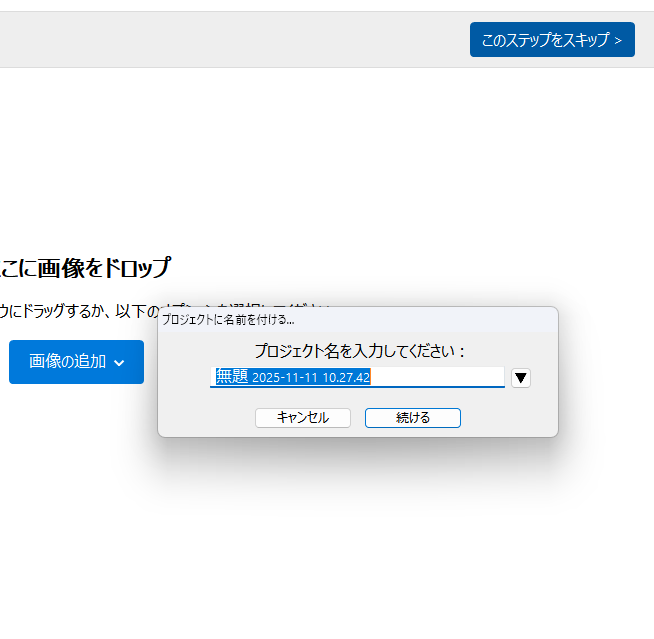This screenshot has height=639, width=654.
Task: Click the drag instruction text under heading
Action: coord(80,311)
